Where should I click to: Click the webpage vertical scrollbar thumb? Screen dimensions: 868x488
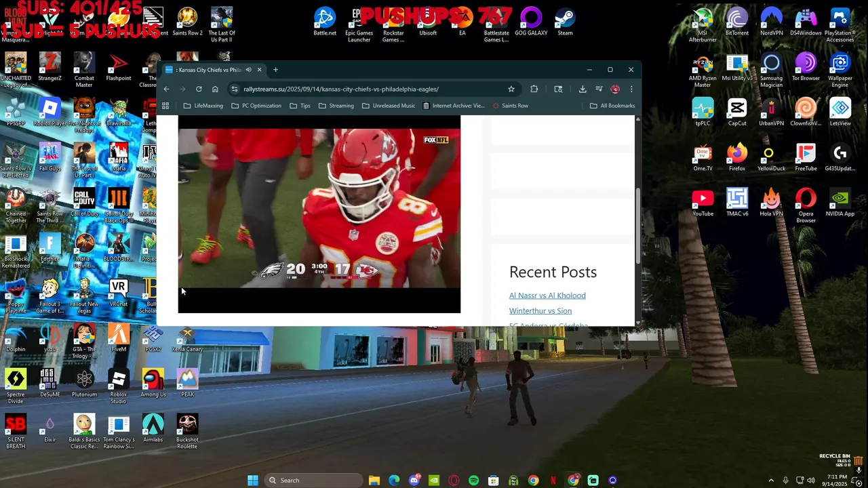pos(638,226)
